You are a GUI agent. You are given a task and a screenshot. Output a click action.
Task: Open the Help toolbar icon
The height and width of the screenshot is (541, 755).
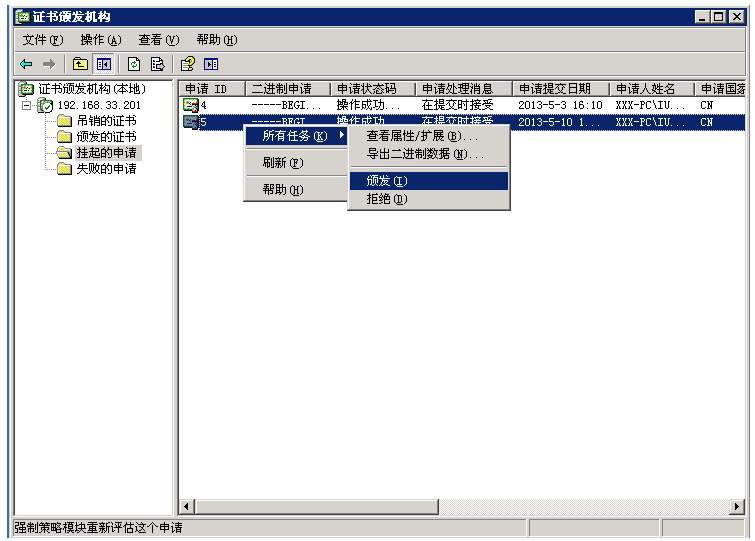(x=187, y=64)
